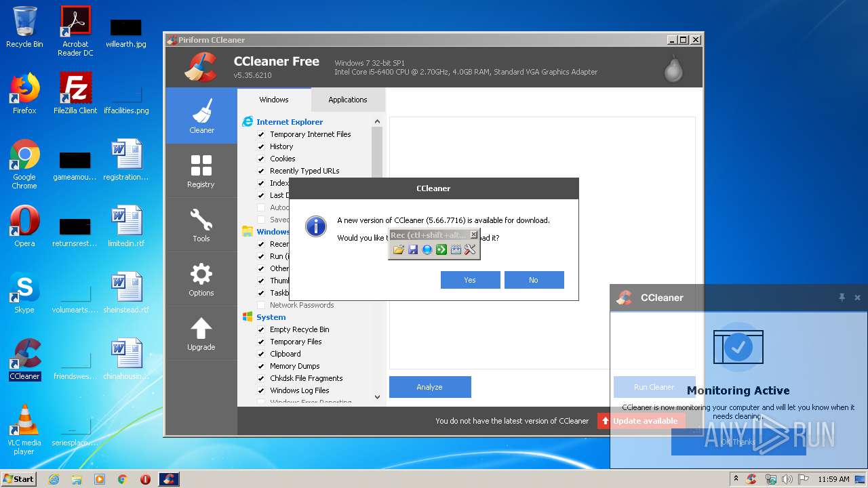
Task: Click the System group header
Action: (x=271, y=317)
